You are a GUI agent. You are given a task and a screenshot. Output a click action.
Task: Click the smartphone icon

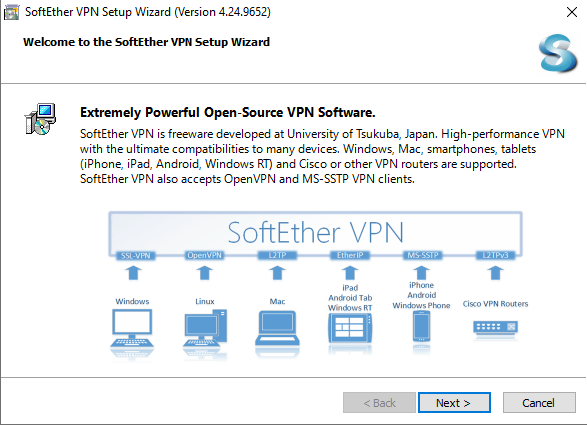coord(422,327)
